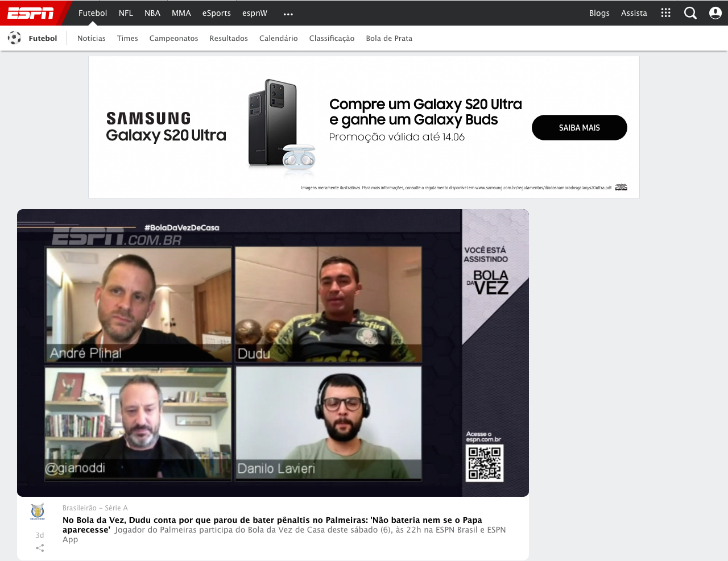Screen dimensions: 728x561
Task: Click the Samsung Galaxy S20 Ultra phone image
Action: pyautogui.click(x=281, y=125)
